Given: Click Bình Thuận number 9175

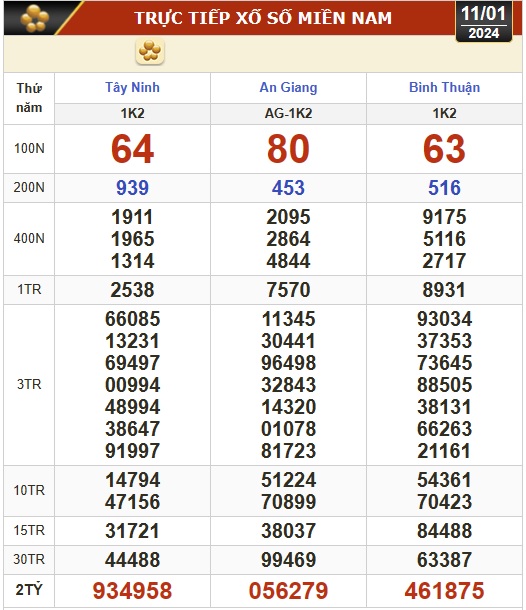Looking at the screenshot, I should coord(444,217).
